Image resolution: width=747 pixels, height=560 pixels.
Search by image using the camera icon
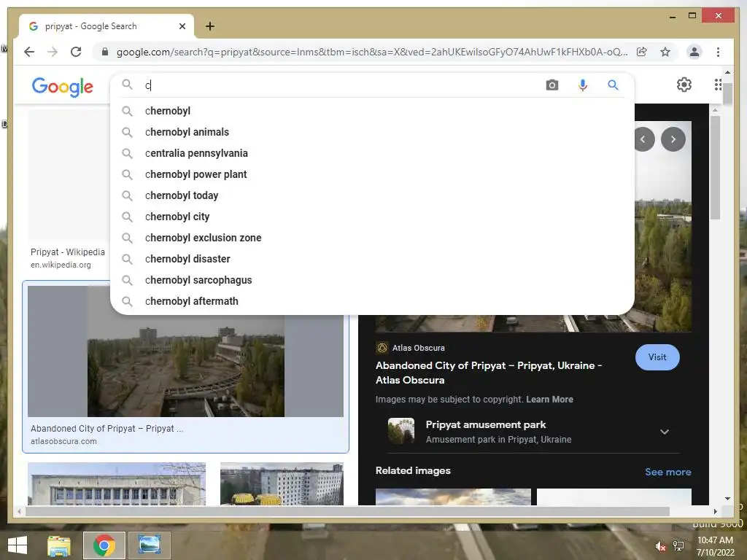pyautogui.click(x=551, y=85)
